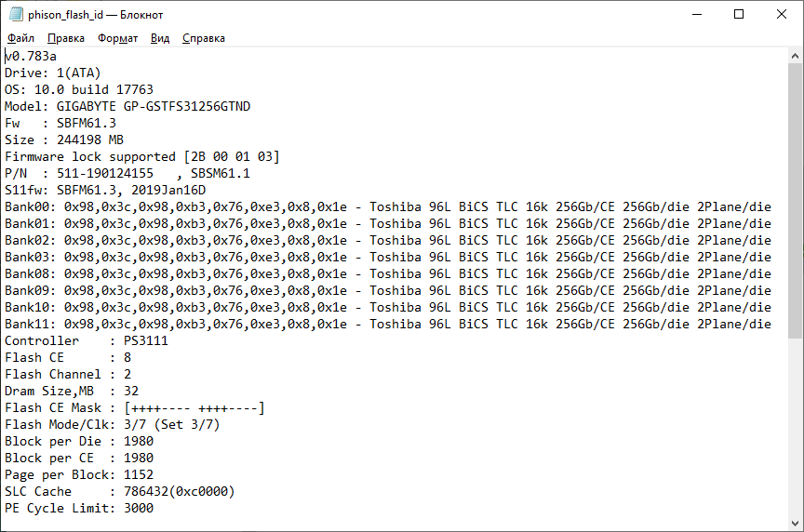Screen dimensions: 804x532
Task: Open the Файл menu
Action: [x=21, y=38]
